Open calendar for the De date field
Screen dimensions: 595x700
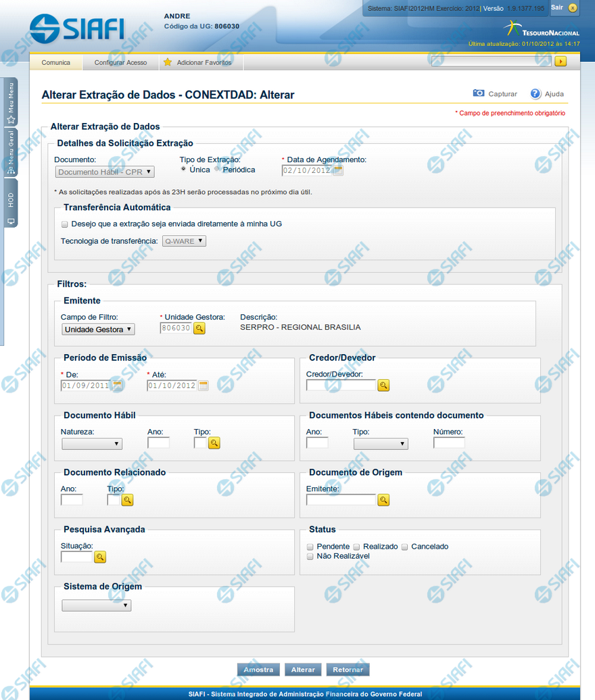pos(118,386)
